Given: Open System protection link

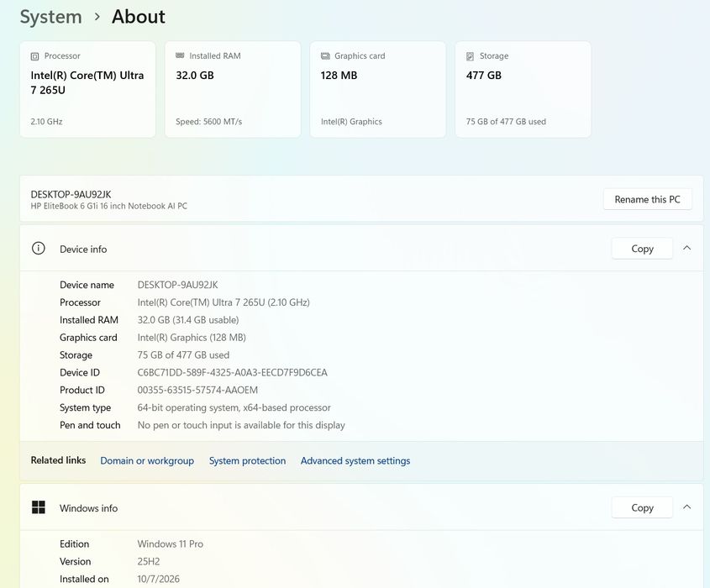Looking at the screenshot, I should pyautogui.click(x=247, y=461).
